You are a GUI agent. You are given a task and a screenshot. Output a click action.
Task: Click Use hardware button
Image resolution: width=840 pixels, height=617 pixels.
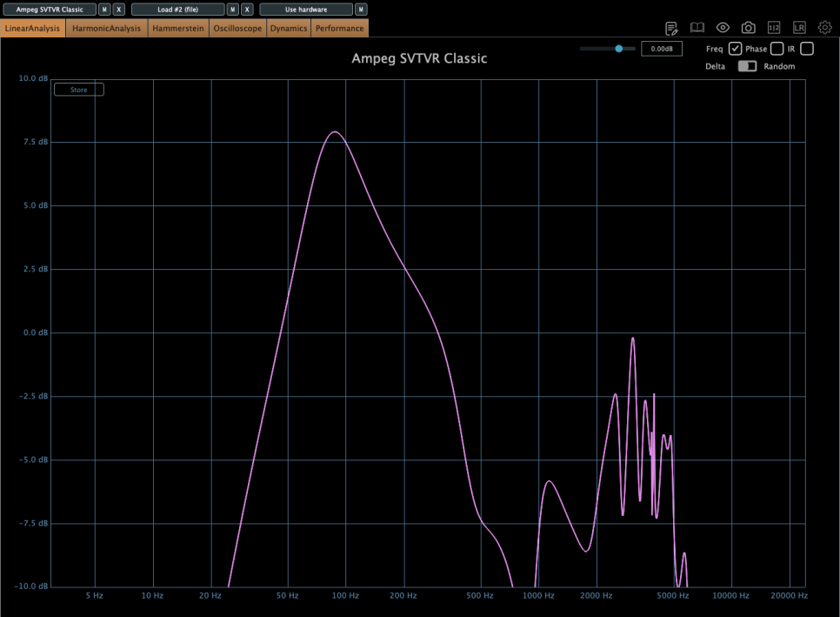click(x=306, y=10)
